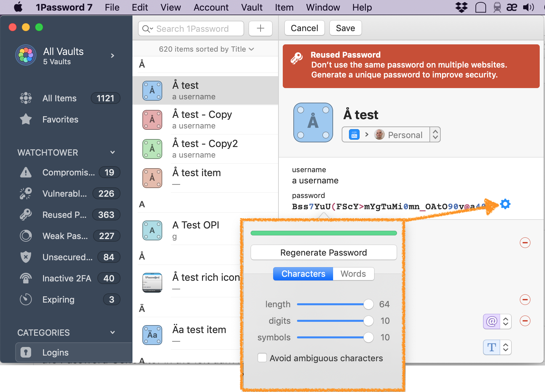Screen dimensions: 545x392
Task: Click the @ email field type icon
Action: point(492,321)
